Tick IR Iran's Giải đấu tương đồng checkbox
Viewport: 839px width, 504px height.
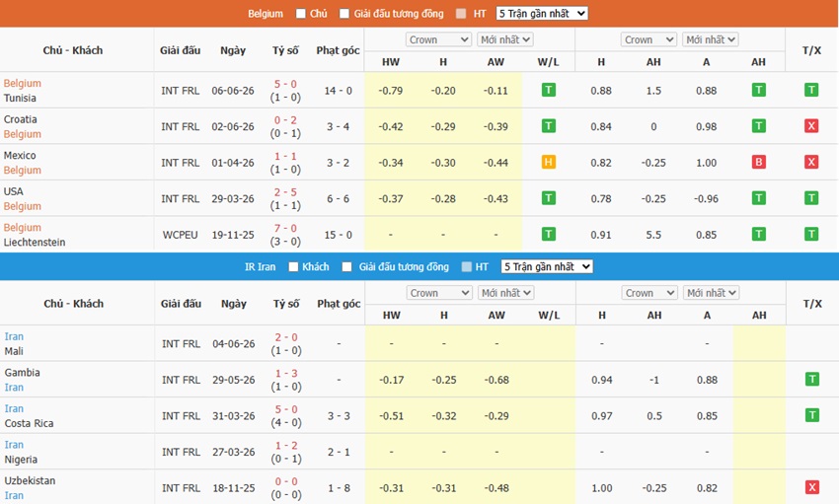(347, 266)
